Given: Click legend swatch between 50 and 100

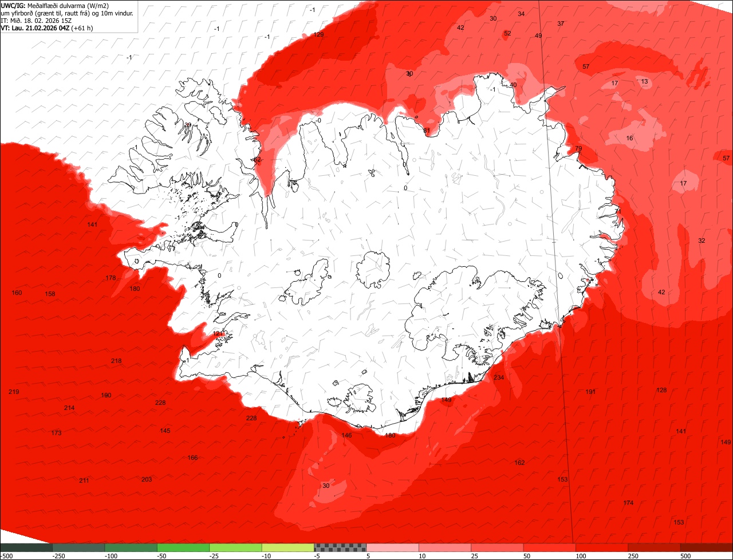Looking at the screenshot, I should [550, 547].
